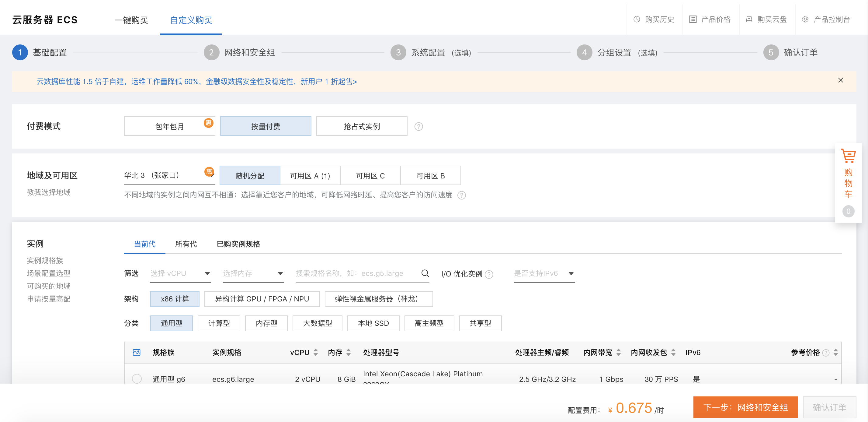
Task: Select 包年包月 billing mode
Action: (169, 126)
